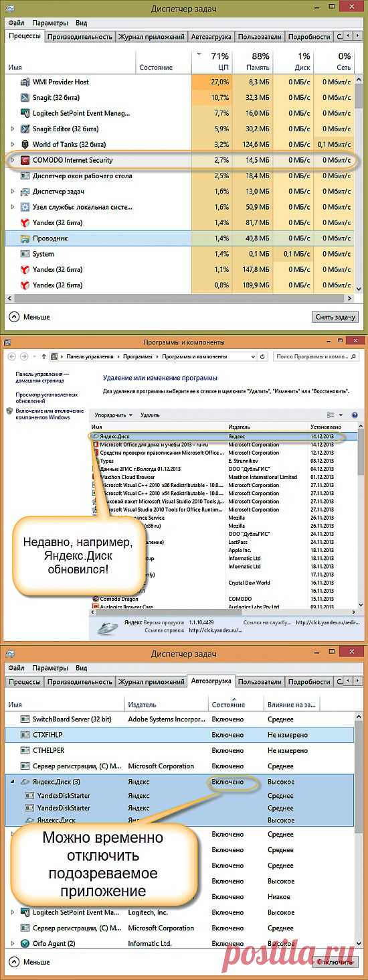
Task: Expand the Logitech SetPoint Event Ma... startup group
Action: (x=13, y=912)
